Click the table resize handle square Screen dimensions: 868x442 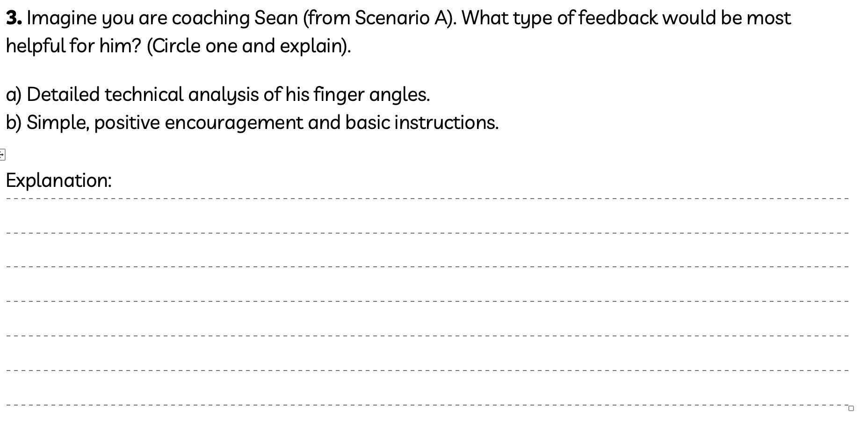(851, 408)
